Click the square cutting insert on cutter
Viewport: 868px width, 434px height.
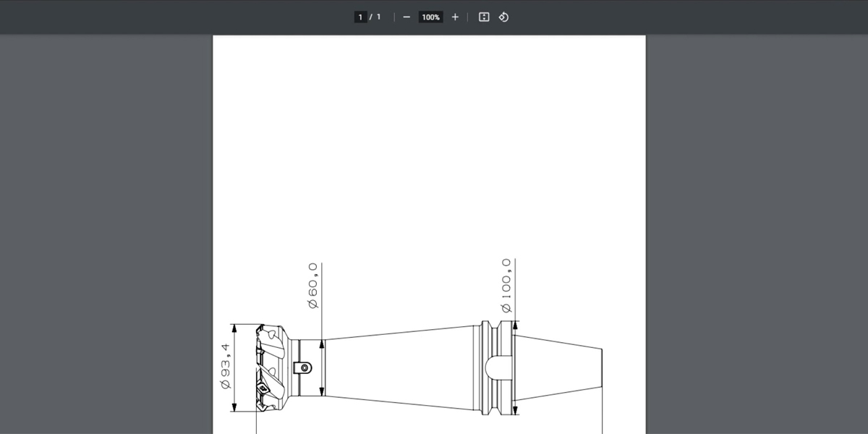pyautogui.click(x=262, y=388)
